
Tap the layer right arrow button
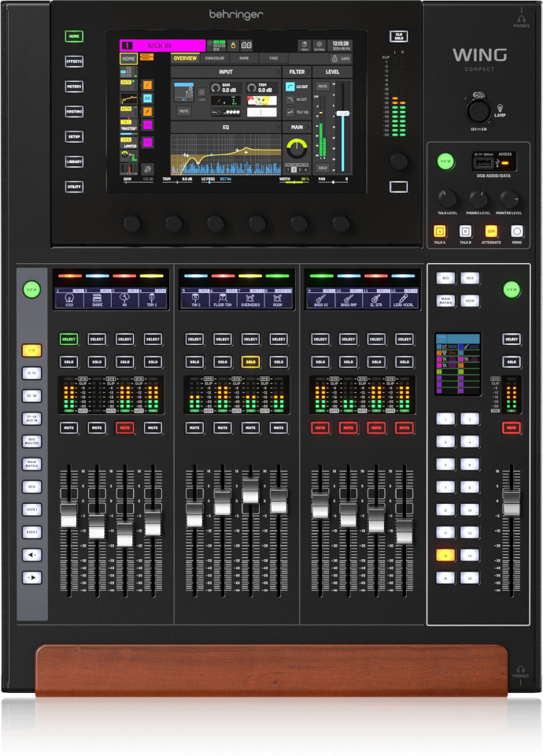(31, 577)
